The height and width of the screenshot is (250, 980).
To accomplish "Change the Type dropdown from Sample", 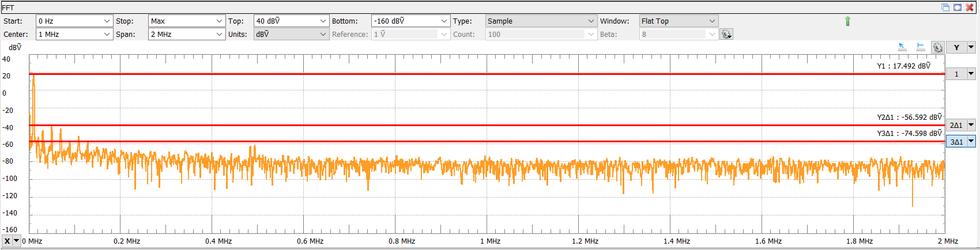I will coord(591,21).
